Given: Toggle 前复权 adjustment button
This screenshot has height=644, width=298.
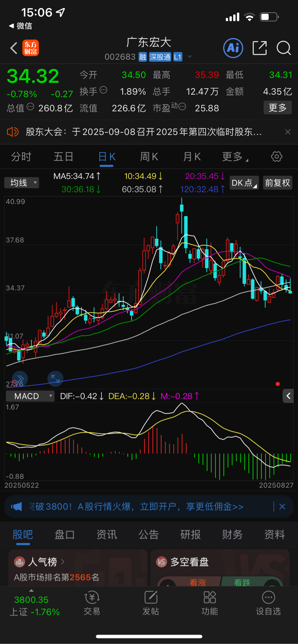Looking at the screenshot, I should coord(277,183).
